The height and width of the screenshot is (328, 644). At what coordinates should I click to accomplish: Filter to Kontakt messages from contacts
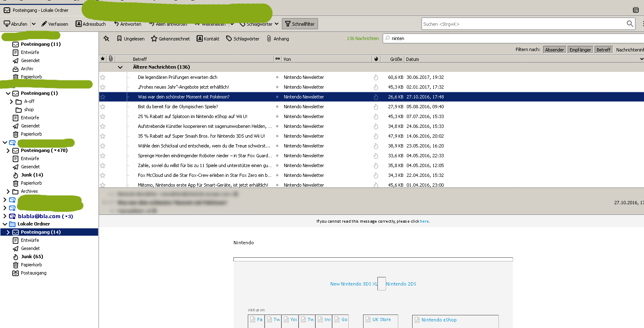(x=208, y=39)
